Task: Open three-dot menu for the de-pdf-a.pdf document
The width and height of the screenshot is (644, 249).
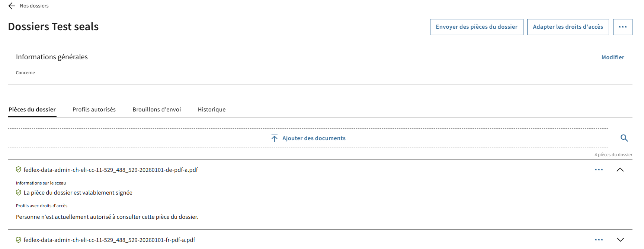Action: pyautogui.click(x=599, y=170)
